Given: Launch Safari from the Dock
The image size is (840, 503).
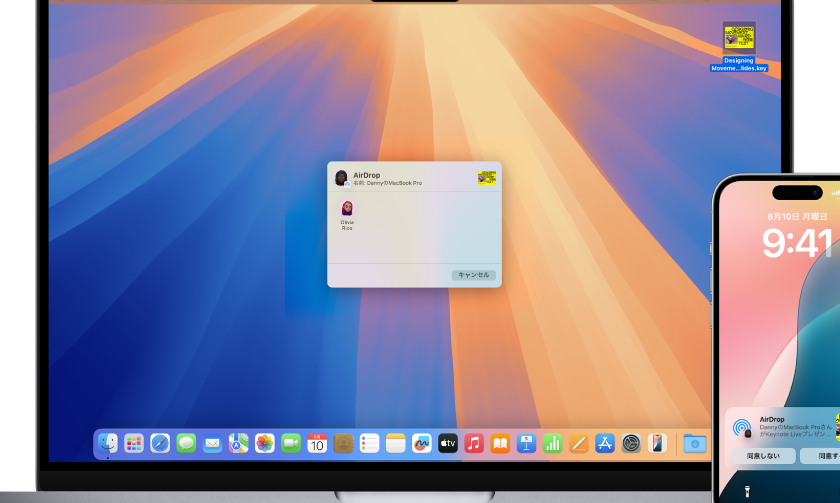Looking at the screenshot, I should pyautogui.click(x=160, y=443).
